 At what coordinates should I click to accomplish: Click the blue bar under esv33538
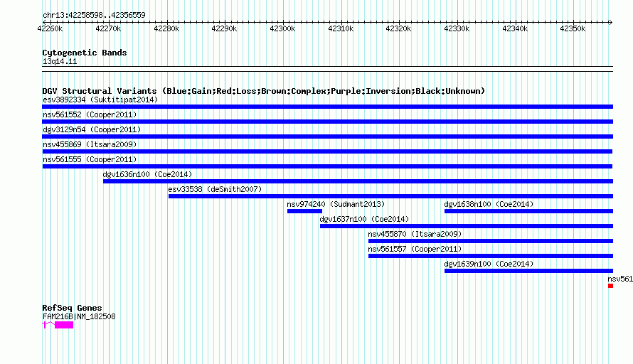click(x=390, y=196)
